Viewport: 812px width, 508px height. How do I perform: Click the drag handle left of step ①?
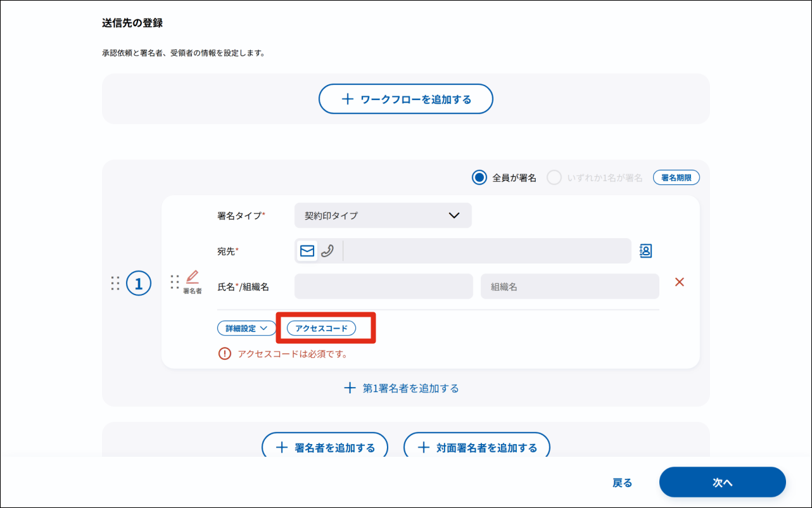(116, 283)
